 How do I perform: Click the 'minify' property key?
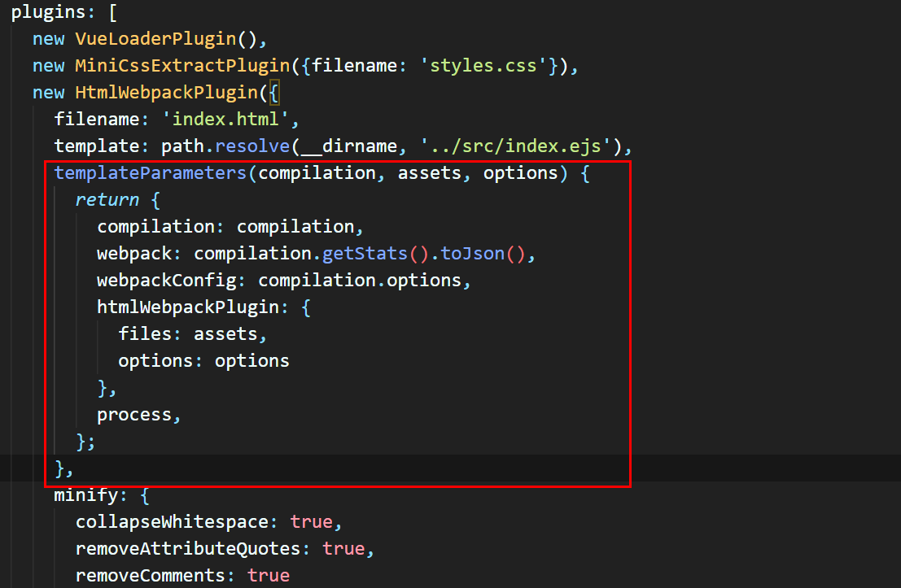86,495
